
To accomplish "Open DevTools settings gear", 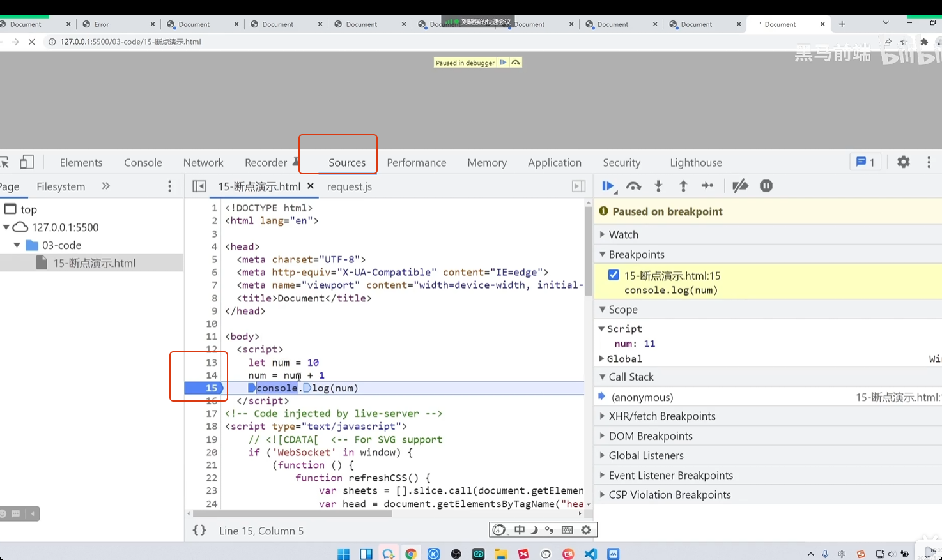I will coord(903,162).
